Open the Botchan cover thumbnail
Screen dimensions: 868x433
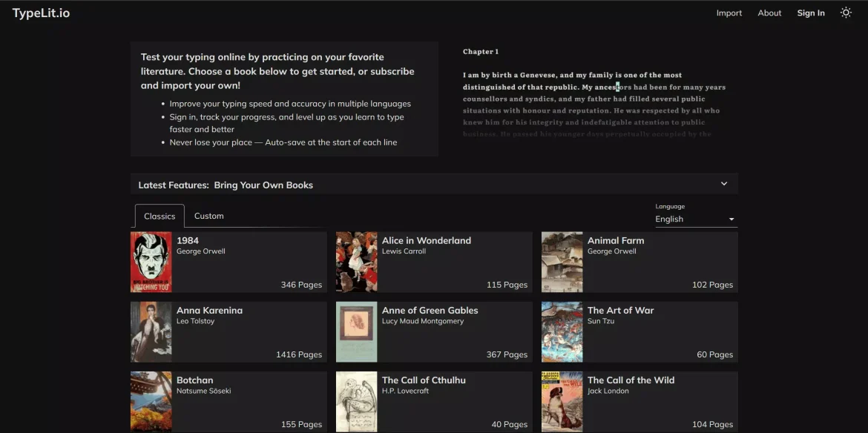coord(151,401)
